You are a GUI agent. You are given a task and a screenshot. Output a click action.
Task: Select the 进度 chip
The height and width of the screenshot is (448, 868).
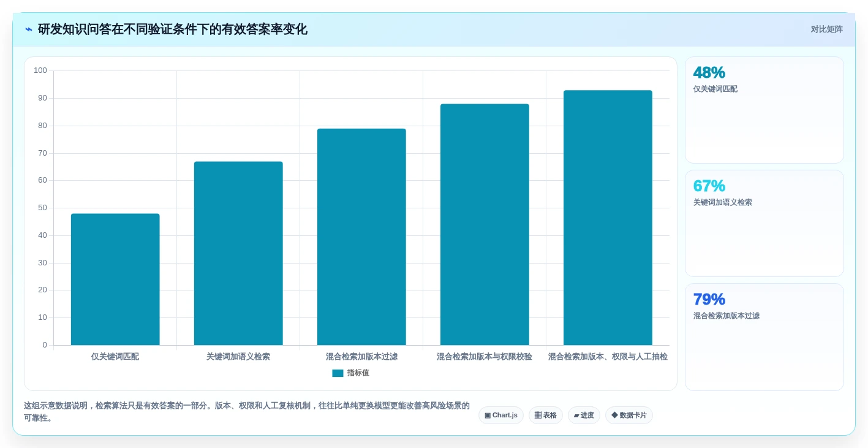point(584,415)
